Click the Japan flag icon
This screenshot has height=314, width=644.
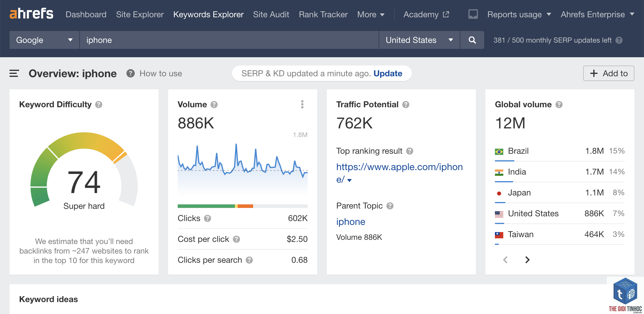coord(499,193)
